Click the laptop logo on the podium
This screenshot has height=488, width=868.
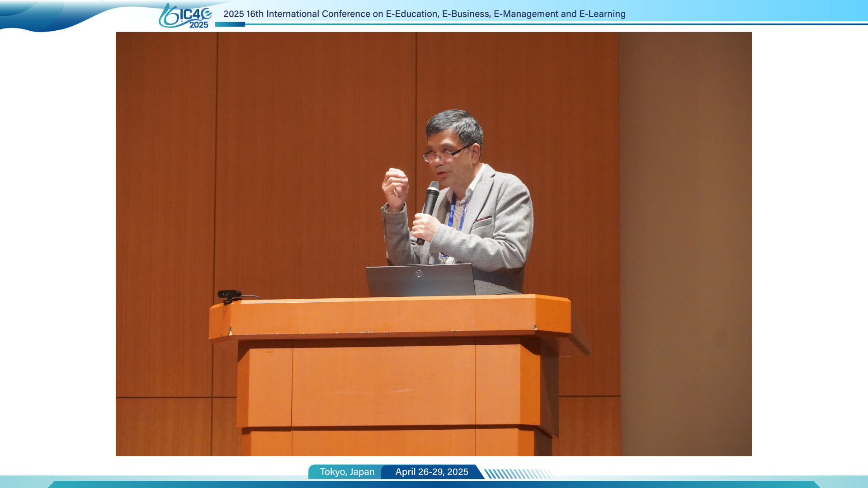click(x=419, y=273)
